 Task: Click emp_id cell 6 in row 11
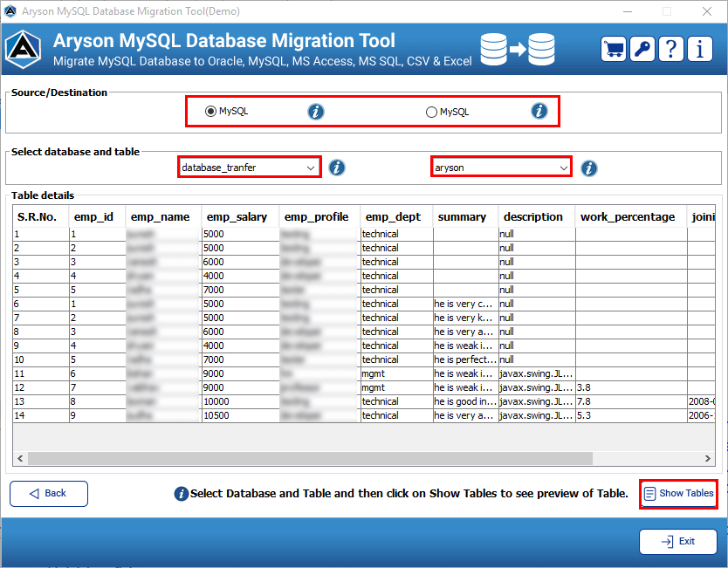(98, 373)
